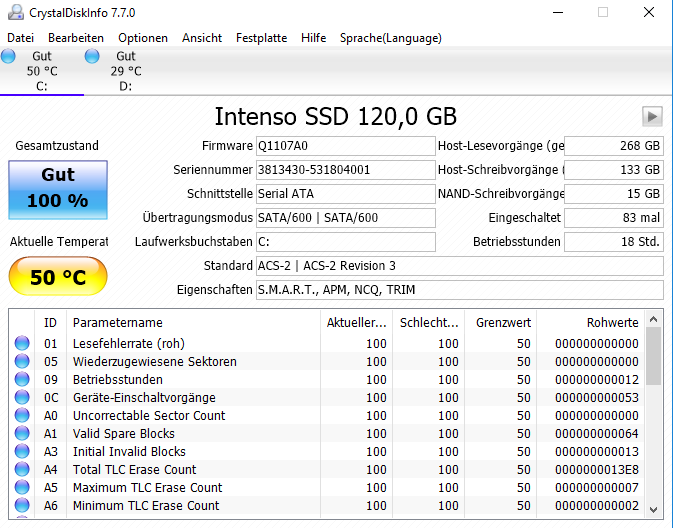This screenshot has width=673, height=528.
Task: Select the Minimum TLC Erase Count row
Action: [326, 506]
